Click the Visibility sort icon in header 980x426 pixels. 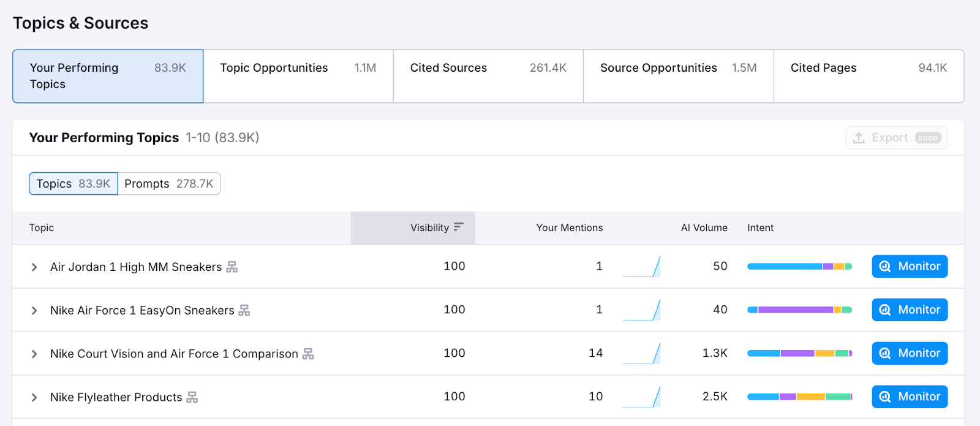[458, 227]
